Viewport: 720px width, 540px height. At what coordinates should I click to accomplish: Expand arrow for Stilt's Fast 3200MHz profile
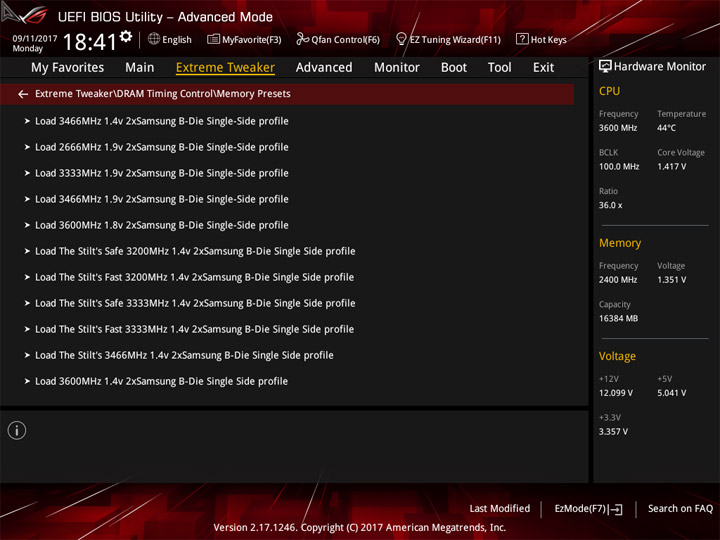click(27, 277)
